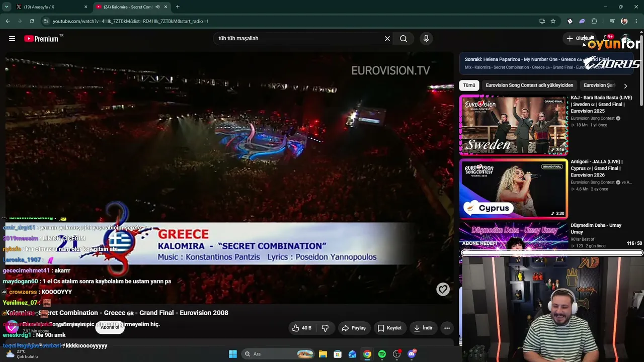Open more actions under the video
This screenshot has height=362, width=644.
(x=447, y=328)
